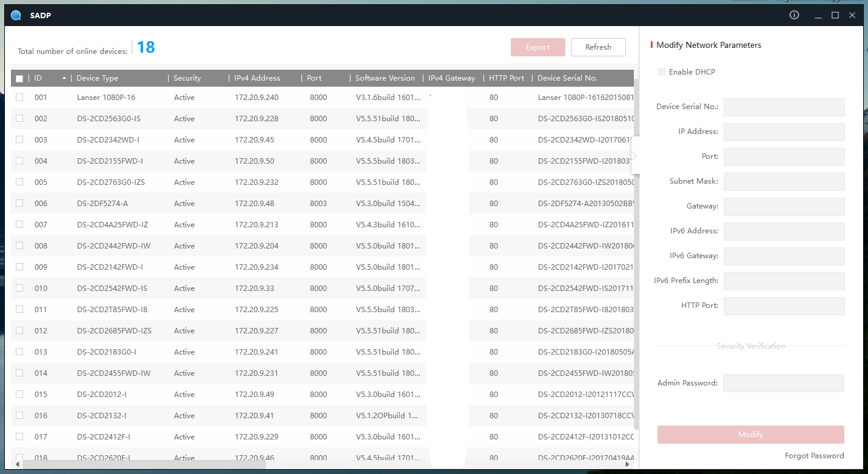868x474 pixels.
Task: Click port value 8003
Action: click(318, 204)
